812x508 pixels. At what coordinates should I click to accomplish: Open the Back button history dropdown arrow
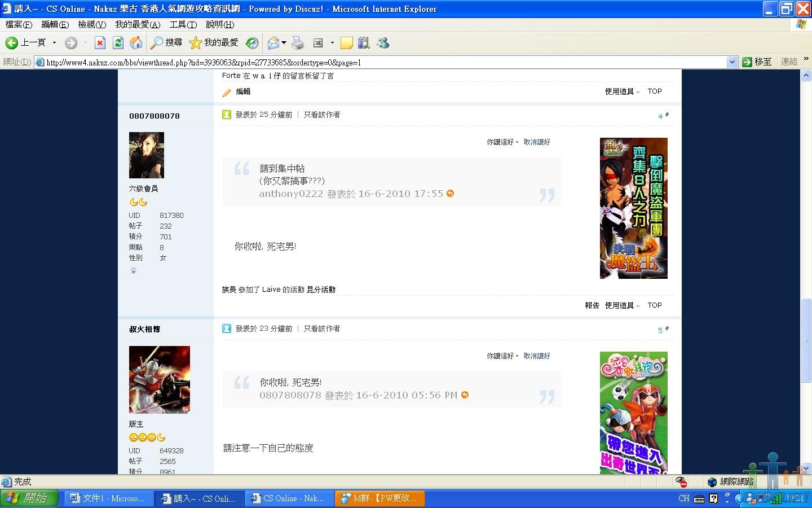(x=54, y=43)
